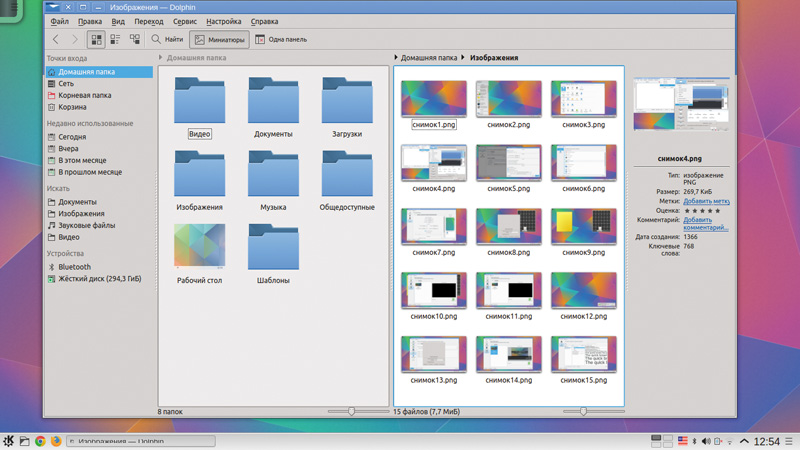Open file manager icon in taskbar
Viewport: 800px width, 450px height.
pos(24,441)
